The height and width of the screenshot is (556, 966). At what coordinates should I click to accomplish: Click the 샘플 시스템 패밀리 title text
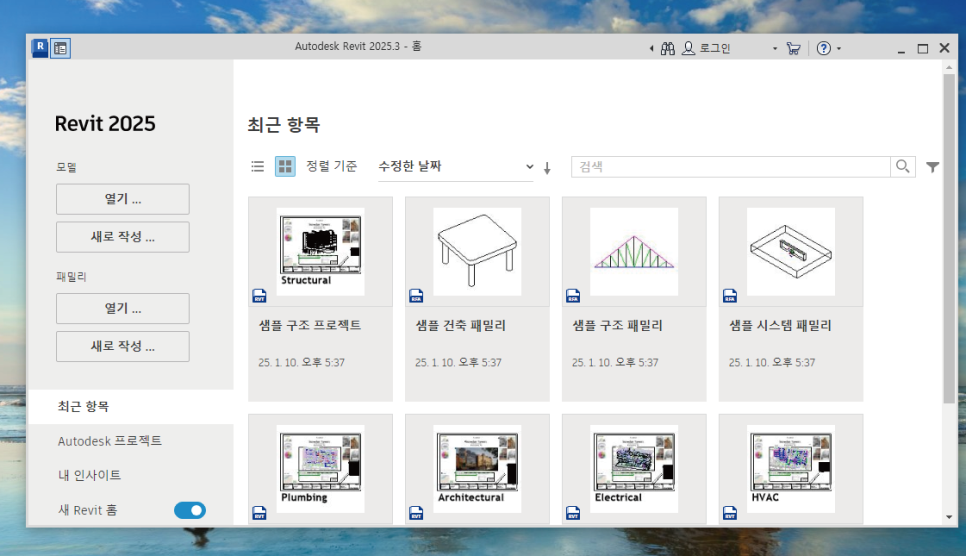pyautogui.click(x=780, y=325)
